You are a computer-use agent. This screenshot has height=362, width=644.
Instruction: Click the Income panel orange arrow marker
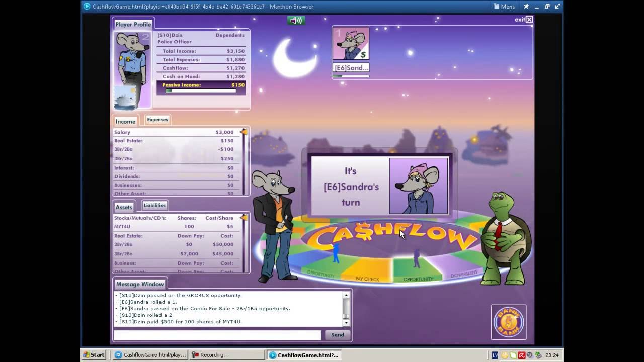click(x=244, y=132)
